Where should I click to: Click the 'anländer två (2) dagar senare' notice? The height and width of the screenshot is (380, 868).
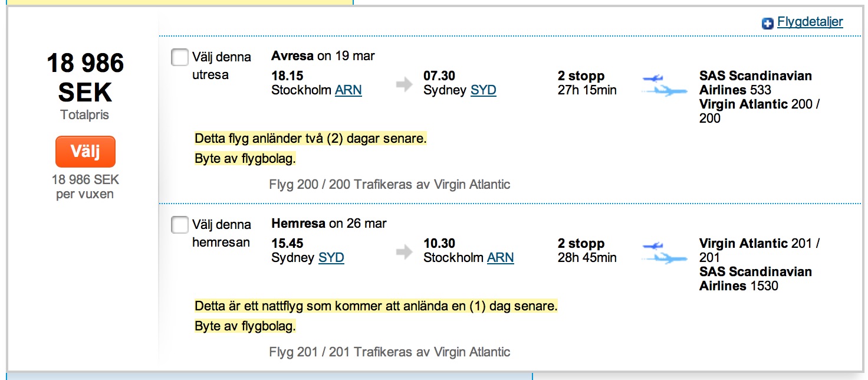click(310, 139)
